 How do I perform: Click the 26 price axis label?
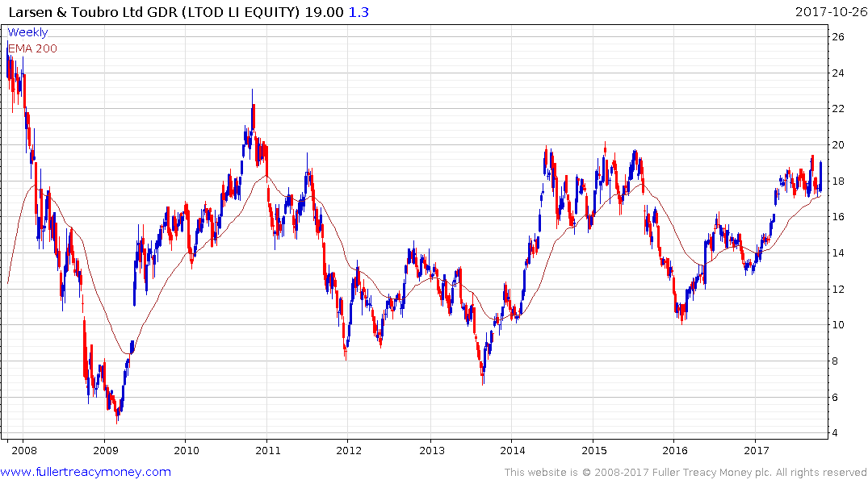click(x=838, y=37)
